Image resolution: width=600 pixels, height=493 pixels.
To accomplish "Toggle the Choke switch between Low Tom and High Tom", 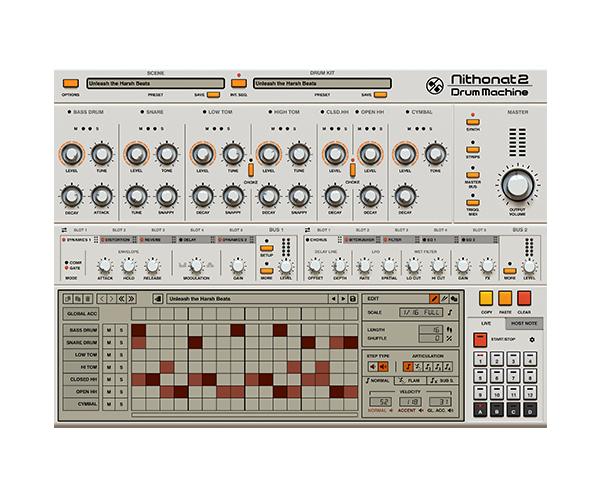I will click(251, 170).
